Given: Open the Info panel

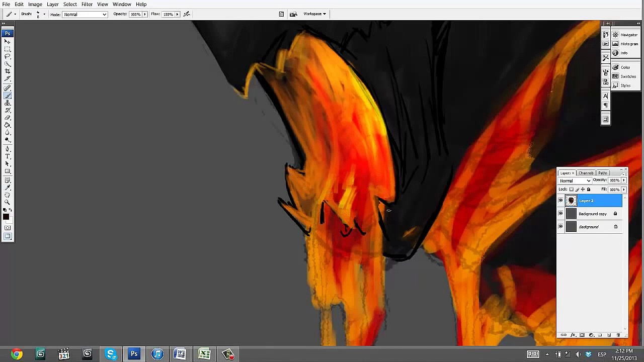Looking at the screenshot, I should tap(620, 53).
